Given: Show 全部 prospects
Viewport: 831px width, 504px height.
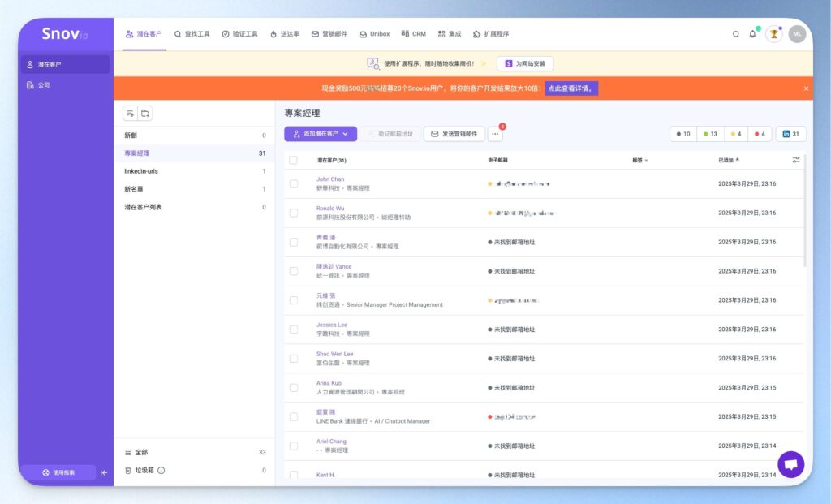Looking at the screenshot, I should 195,452.
